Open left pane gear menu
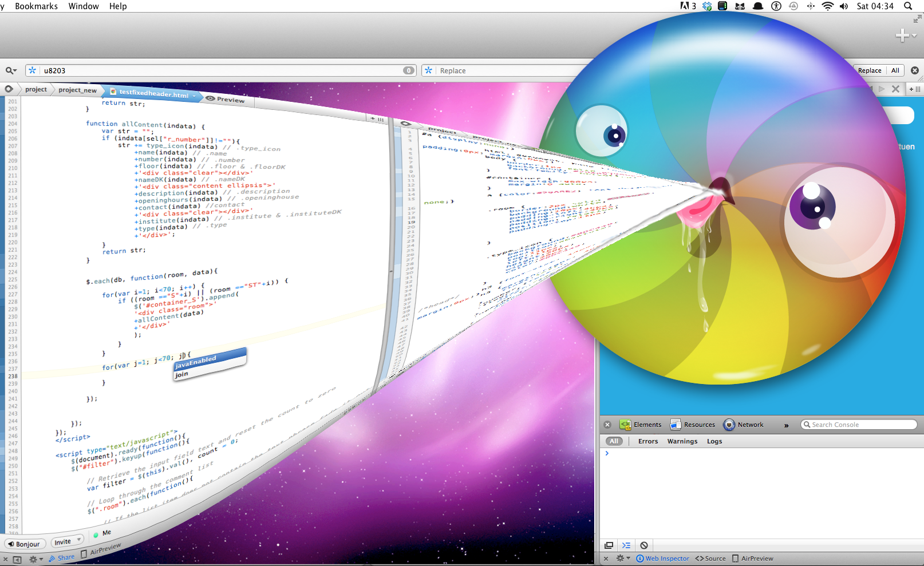The width and height of the screenshot is (924, 566). [x=36, y=559]
